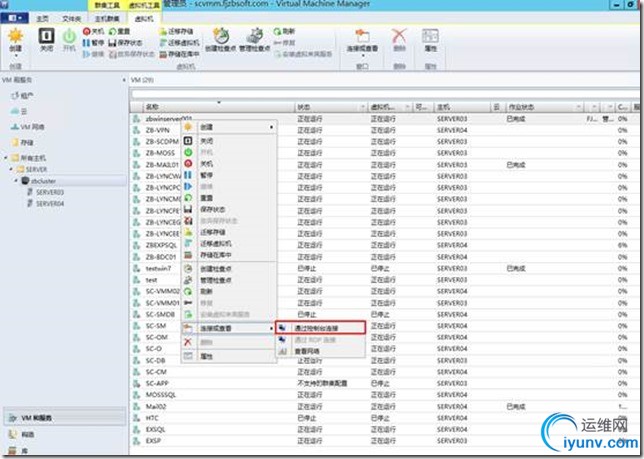Collapse the navigation pane arrow beside VM 和服务 header
Screen dimensions: 644x459
pyautogui.click(x=124, y=80)
